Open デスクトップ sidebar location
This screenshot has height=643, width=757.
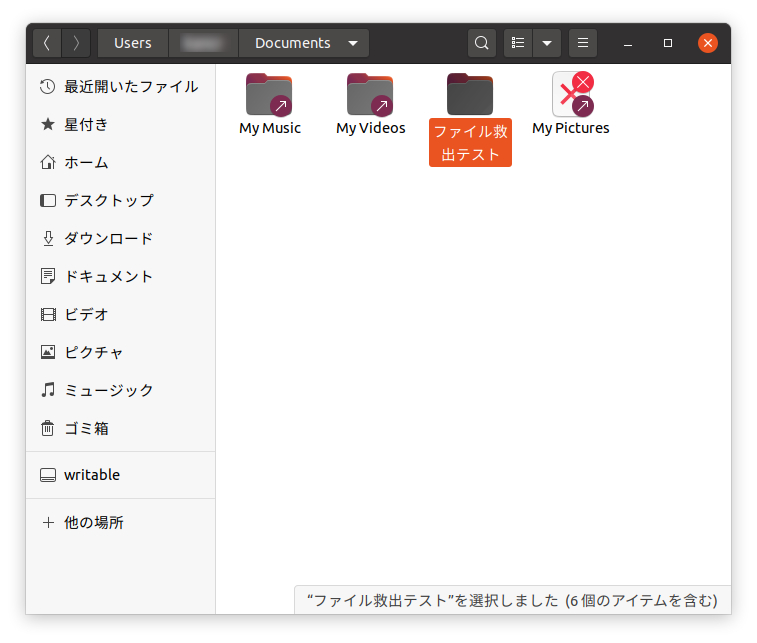120,200
